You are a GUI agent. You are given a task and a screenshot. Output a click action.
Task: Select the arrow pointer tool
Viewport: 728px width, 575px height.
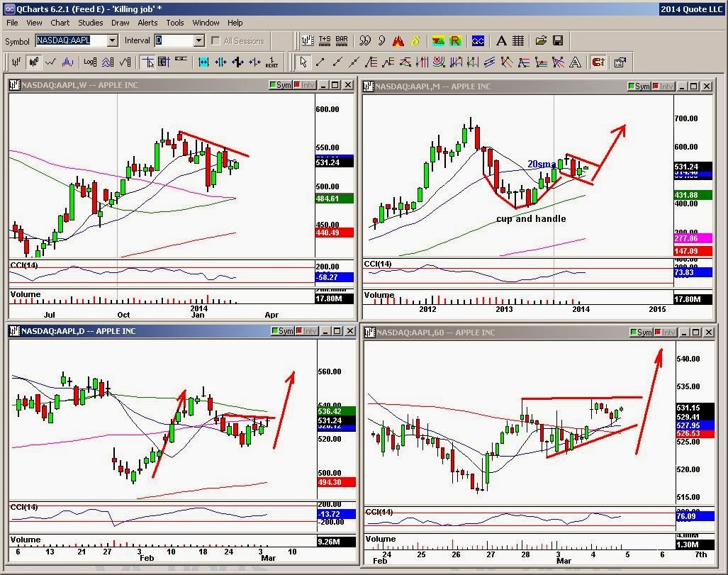[303, 62]
